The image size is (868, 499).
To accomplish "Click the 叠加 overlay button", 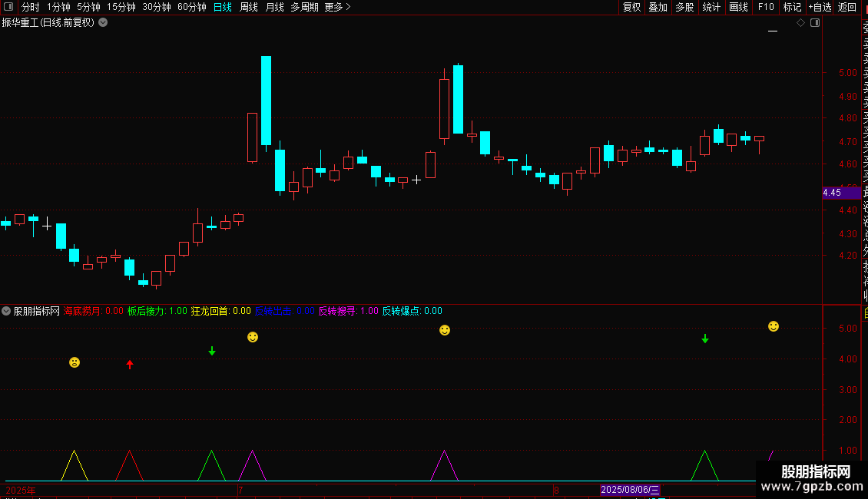I will tap(658, 7).
